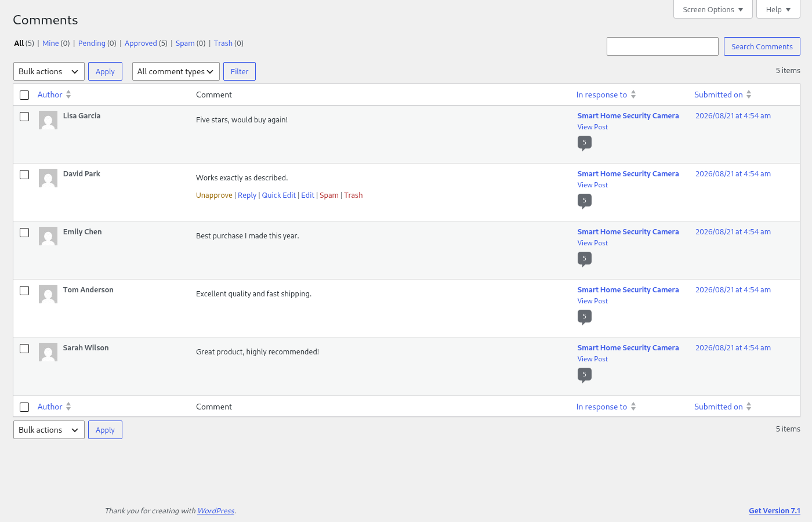Viewport: 812px width, 522px height.
Task: Click comment count bubble in Tom Anderson's row
Action: click(x=584, y=317)
